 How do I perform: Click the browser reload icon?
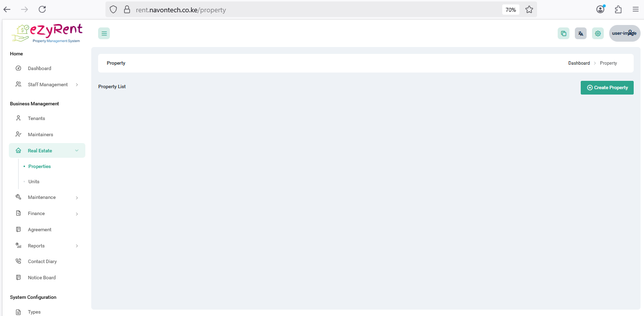point(42,9)
